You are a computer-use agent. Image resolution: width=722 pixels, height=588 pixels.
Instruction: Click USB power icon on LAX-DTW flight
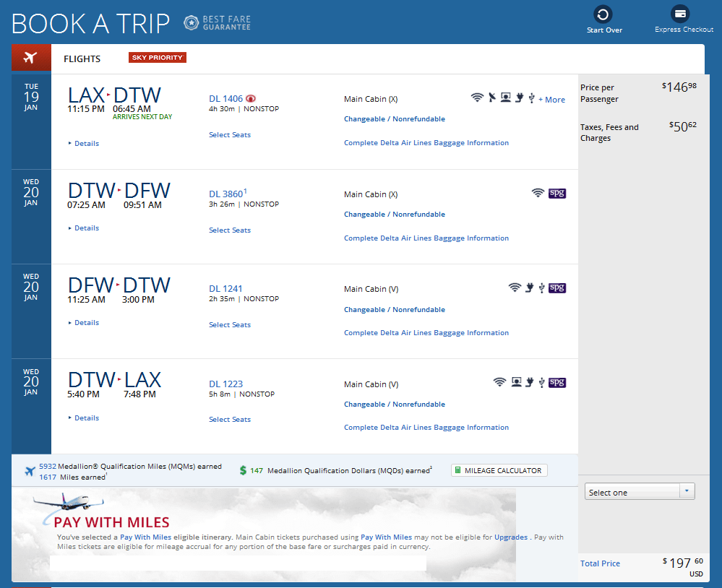531,98
